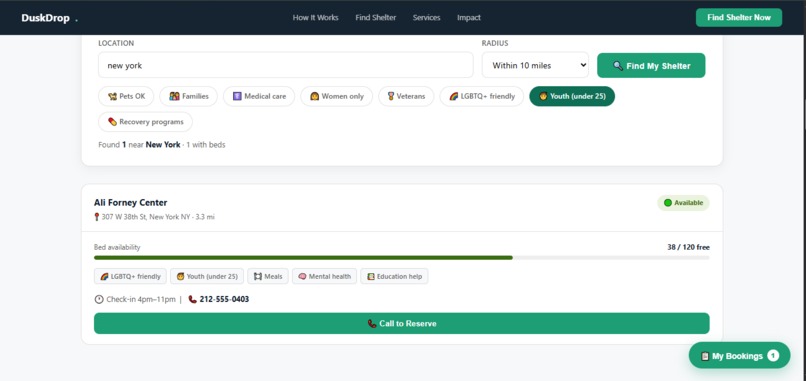The width and height of the screenshot is (806, 381).
Task: Click Find My Shelter search button
Action: pyautogui.click(x=651, y=66)
